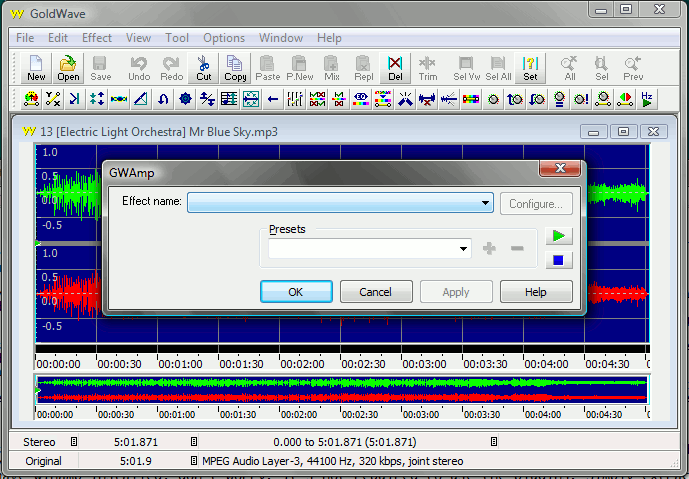This screenshot has height=479, width=689.
Task: Click the Cut scissors icon
Action: (203, 68)
